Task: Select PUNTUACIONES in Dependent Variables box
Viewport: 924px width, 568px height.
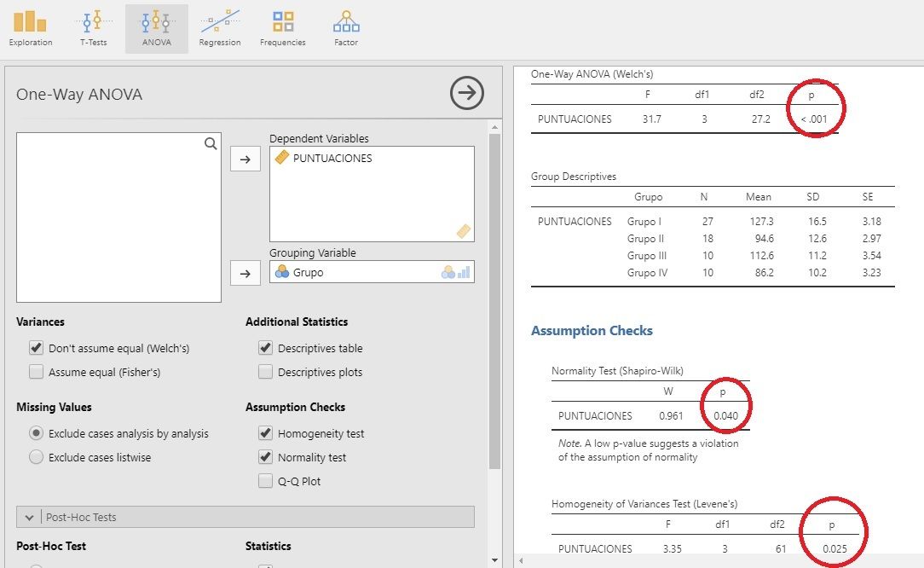Action: coord(332,158)
